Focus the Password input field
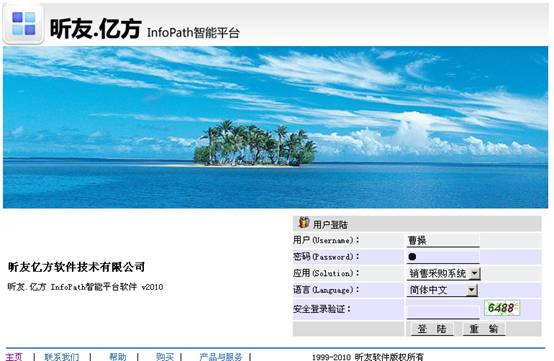Viewport: 554px width, 361px height. 443,257
